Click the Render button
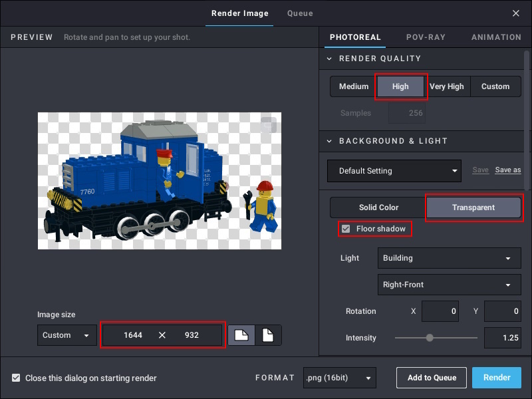The width and height of the screenshot is (532, 399). (497, 378)
